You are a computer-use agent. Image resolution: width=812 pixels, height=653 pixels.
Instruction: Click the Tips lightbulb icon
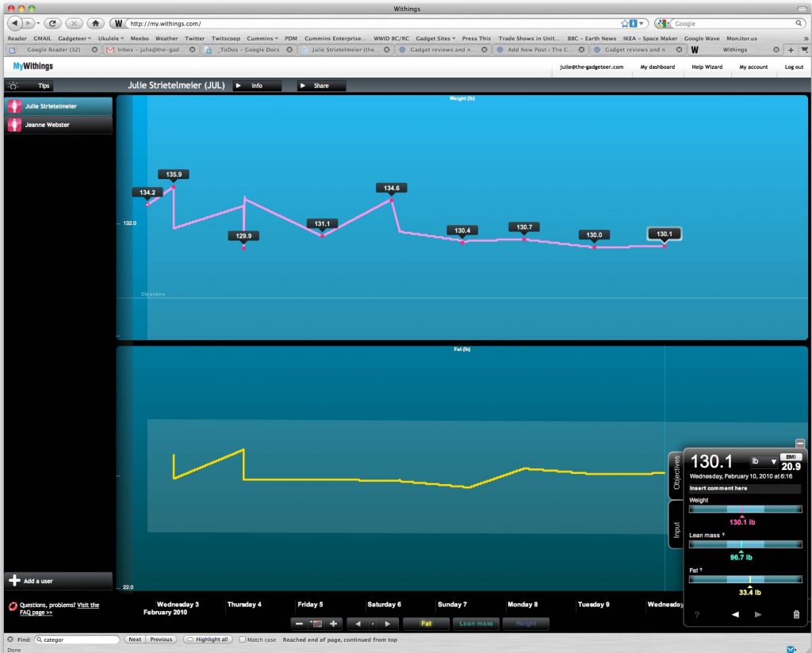click(x=13, y=86)
